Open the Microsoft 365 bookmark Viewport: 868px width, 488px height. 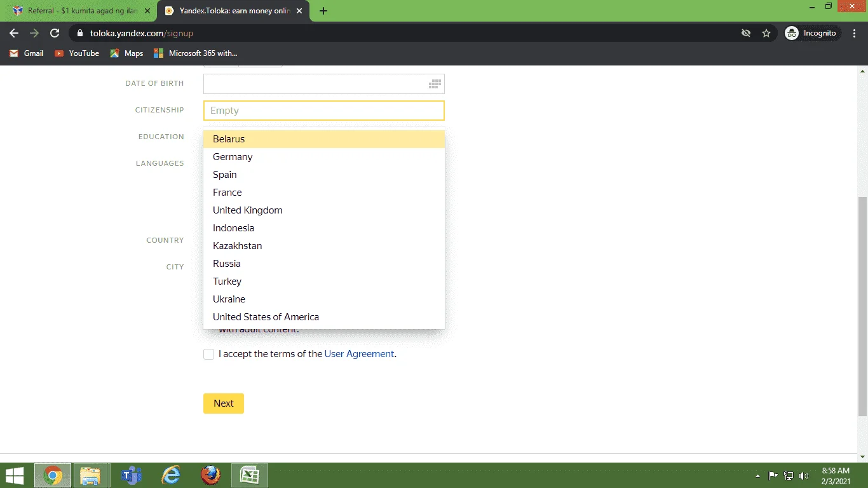pyautogui.click(x=196, y=53)
